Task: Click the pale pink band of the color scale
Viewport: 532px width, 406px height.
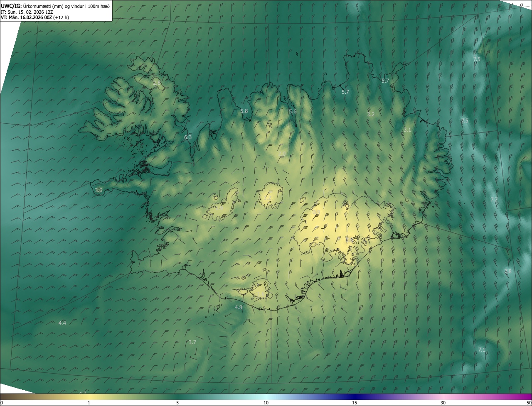Action: tap(443, 397)
